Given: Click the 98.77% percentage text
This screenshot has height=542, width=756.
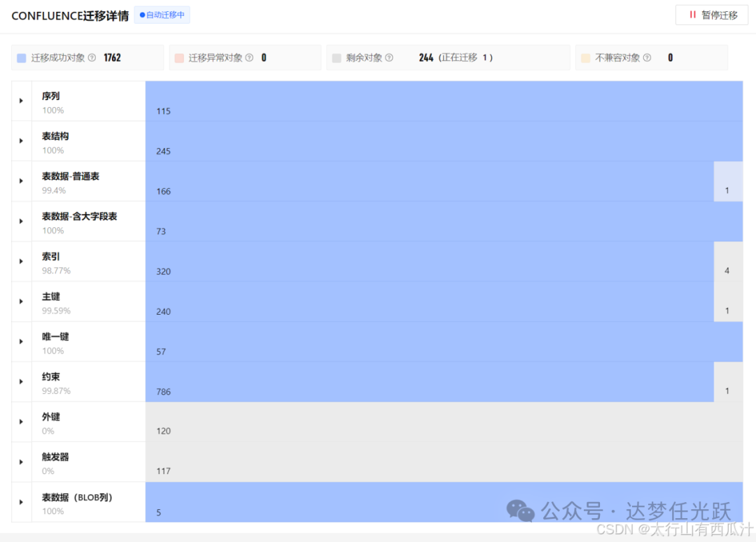Looking at the screenshot, I should [57, 271].
